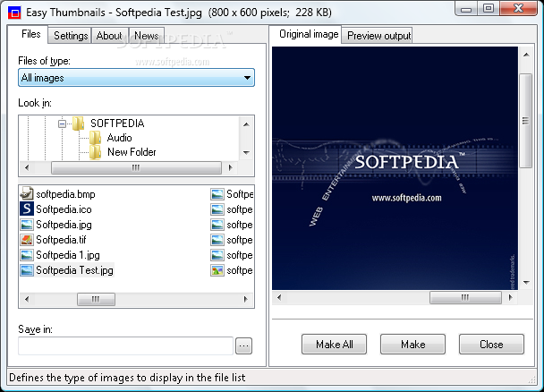The width and height of the screenshot is (544, 392).
Task: Switch to the Files tab
Action: (31, 34)
